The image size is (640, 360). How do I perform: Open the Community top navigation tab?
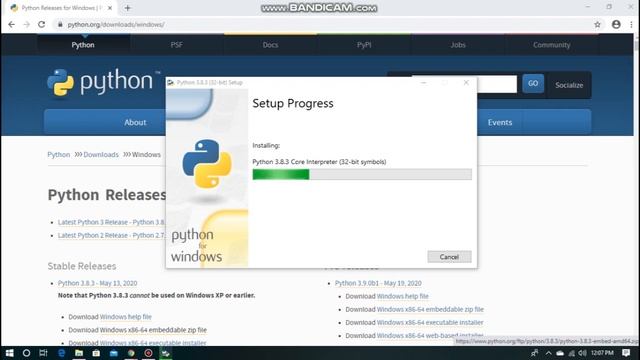[x=551, y=45]
